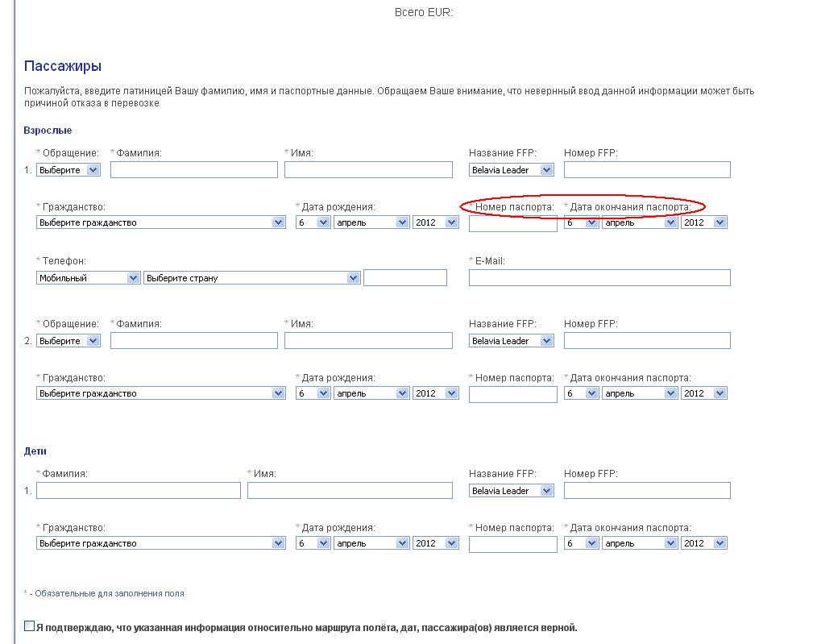Screen dimensions: 817x644
Task: Click surname field of adult passenger 1
Action: 193,170
